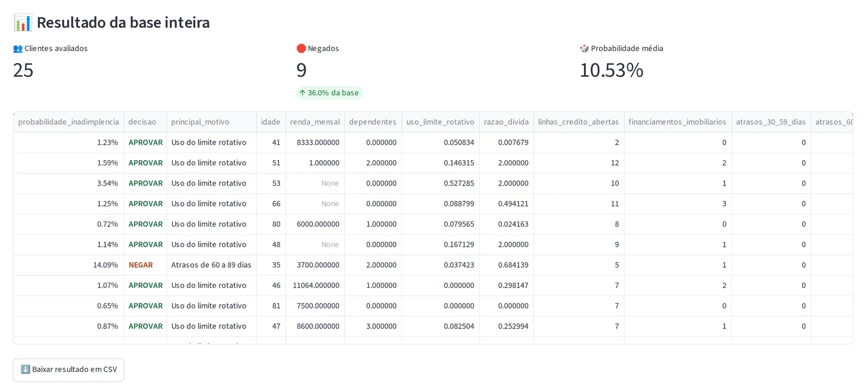This screenshot has height=388, width=868.
Task: Select the 0.65% probability cell
Action: click(68, 305)
